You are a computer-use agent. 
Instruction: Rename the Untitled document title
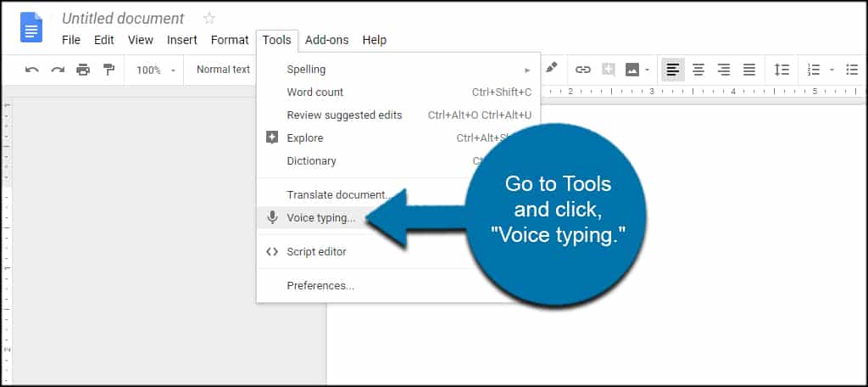click(x=123, y=19)
